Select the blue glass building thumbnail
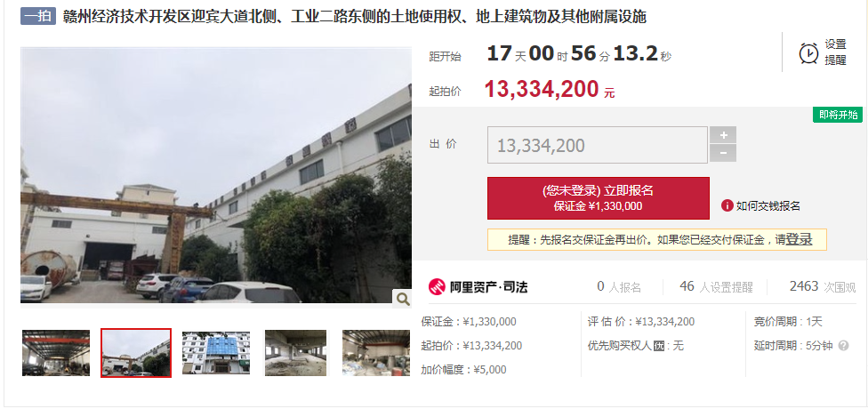Image resolution: width=868 pixels, height=409 pixels. coord(216,353)
